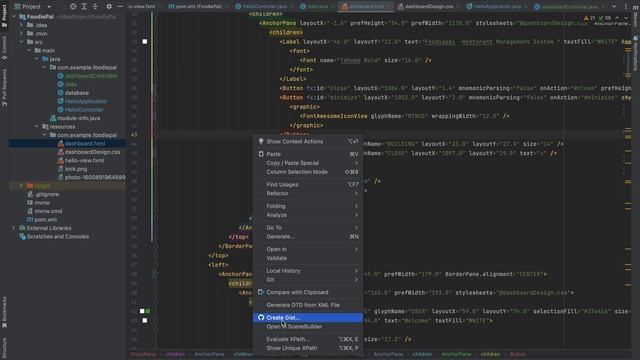640x360 pixels.
Task: Collapse the main folder
Action: pos(29,51)
